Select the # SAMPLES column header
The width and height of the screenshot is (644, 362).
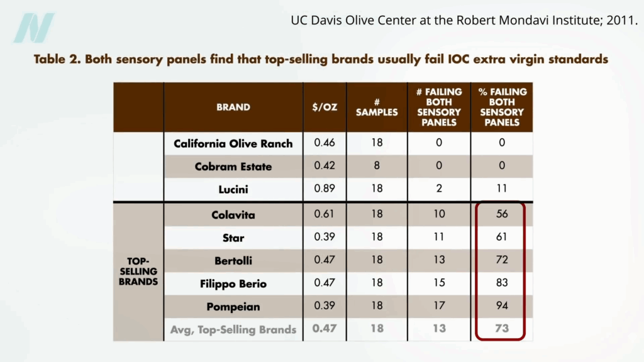click(x=377, y=107)
